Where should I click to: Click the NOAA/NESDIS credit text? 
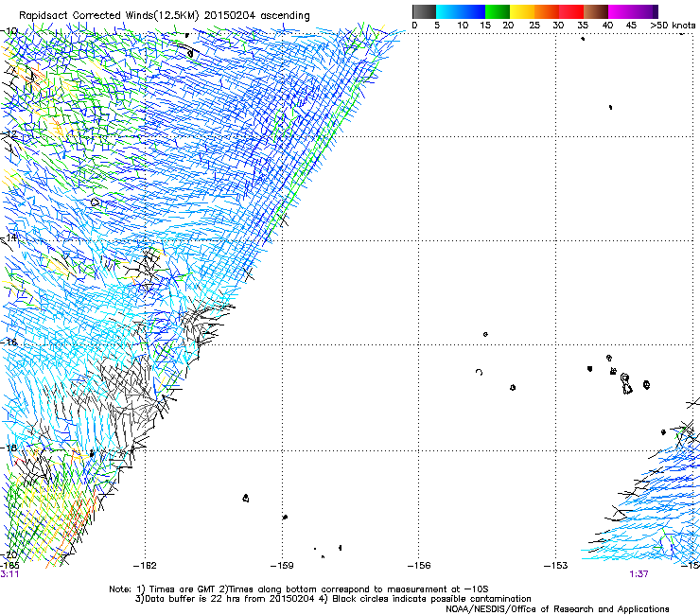point(557,609)
